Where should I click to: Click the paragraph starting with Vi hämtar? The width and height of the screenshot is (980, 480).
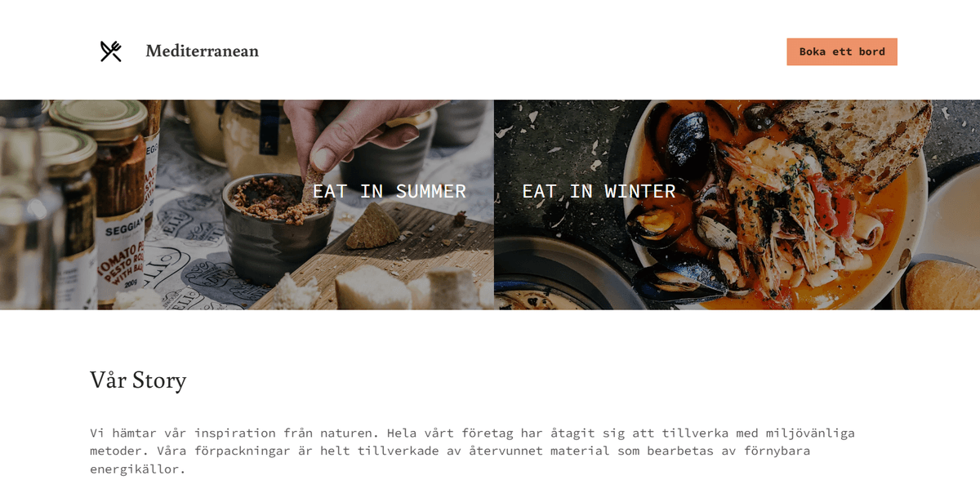point(472,451)
